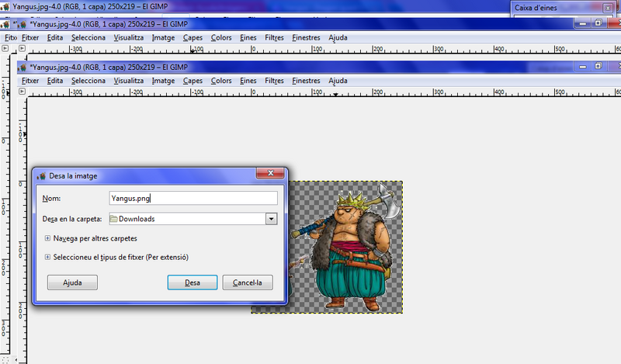Open Selecciona menu in the front GIMP window
This screenshot has width=621, height=364.
point(88,81)
